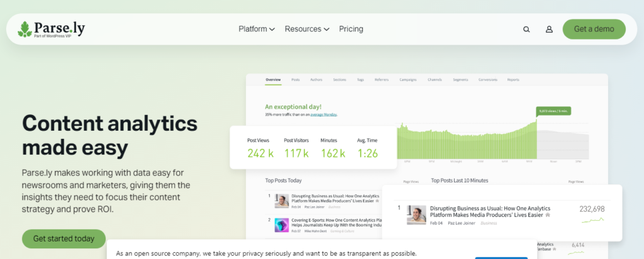Click the 'average Monday' link
The width and height of the screenshot is (644, 259).
pyautogui.click(x=324, y=114)
